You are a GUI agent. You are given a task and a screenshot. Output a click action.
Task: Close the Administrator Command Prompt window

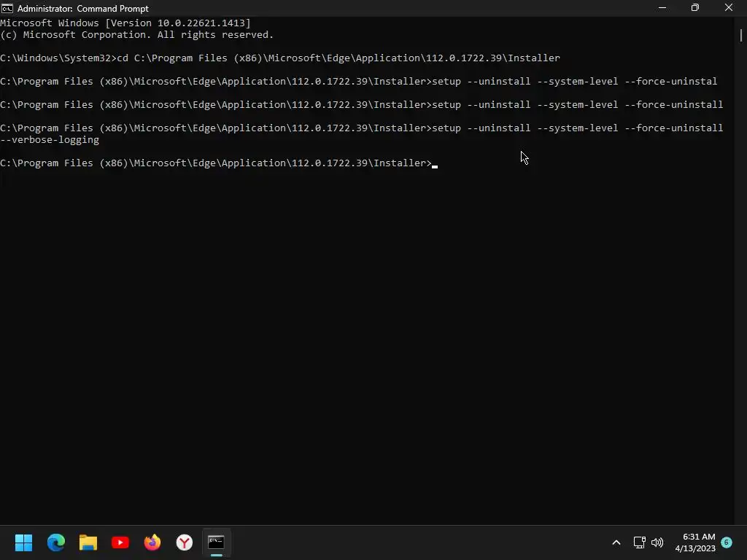pos(729,8)
